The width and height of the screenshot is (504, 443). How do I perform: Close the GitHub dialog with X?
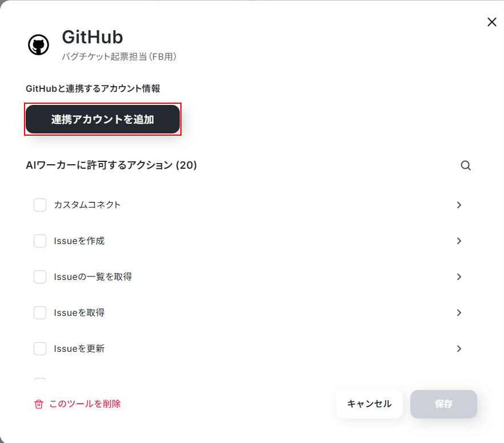(492, 22)
